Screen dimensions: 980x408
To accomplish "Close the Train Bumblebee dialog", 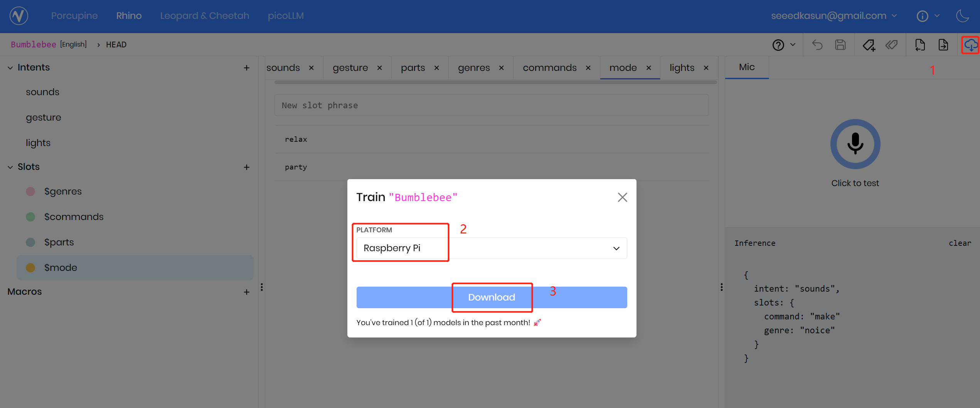I will [x=622, y=197].
